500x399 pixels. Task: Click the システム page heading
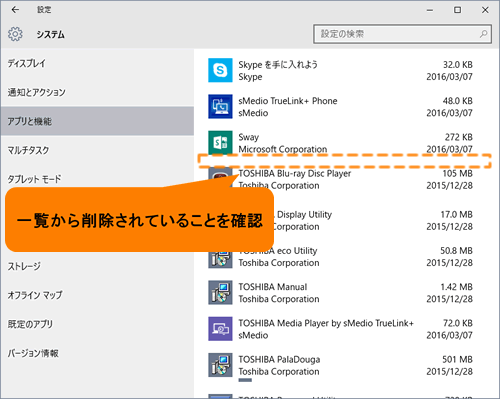[x=50, y=34]
